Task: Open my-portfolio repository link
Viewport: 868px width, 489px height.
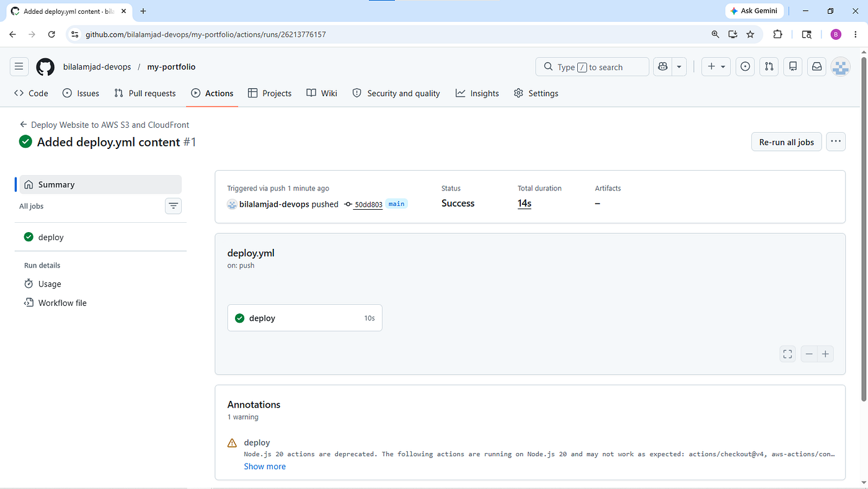Action: pos(171,67)
